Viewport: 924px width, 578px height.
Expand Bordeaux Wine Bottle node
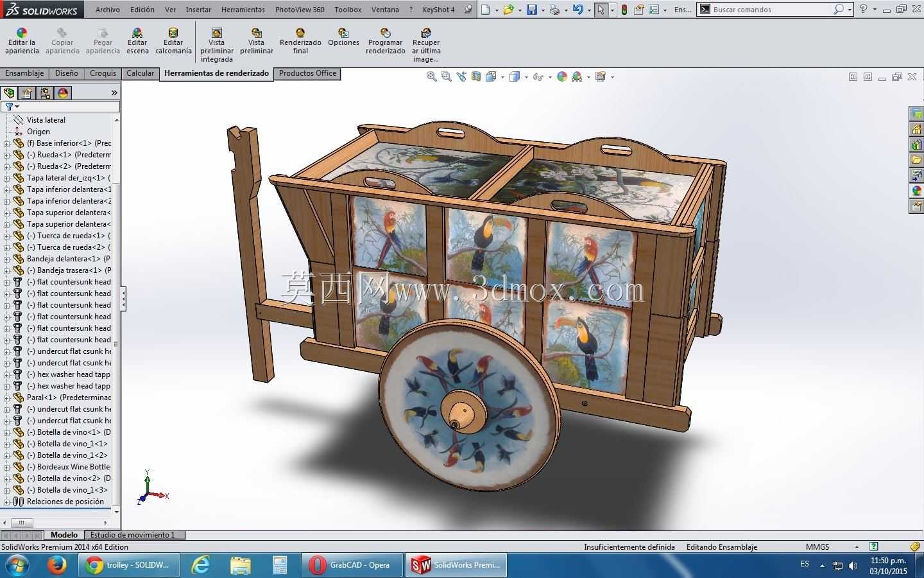pos(7,467)
